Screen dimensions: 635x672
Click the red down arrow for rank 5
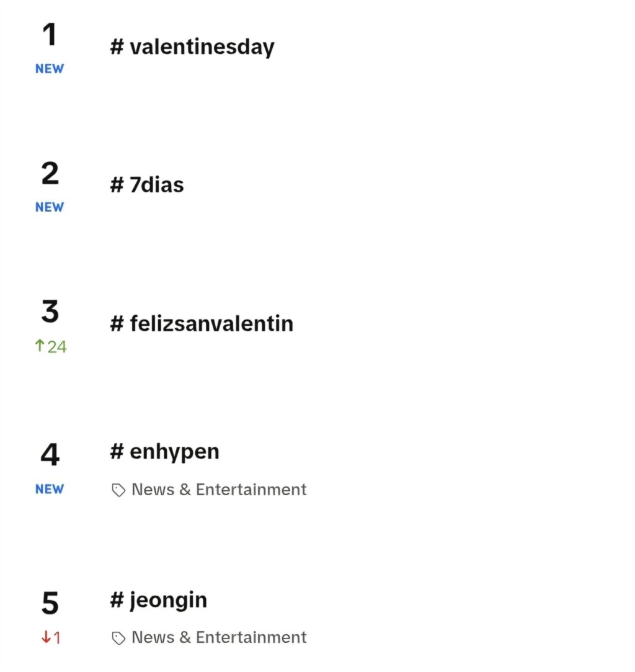(x=46, y=637)
